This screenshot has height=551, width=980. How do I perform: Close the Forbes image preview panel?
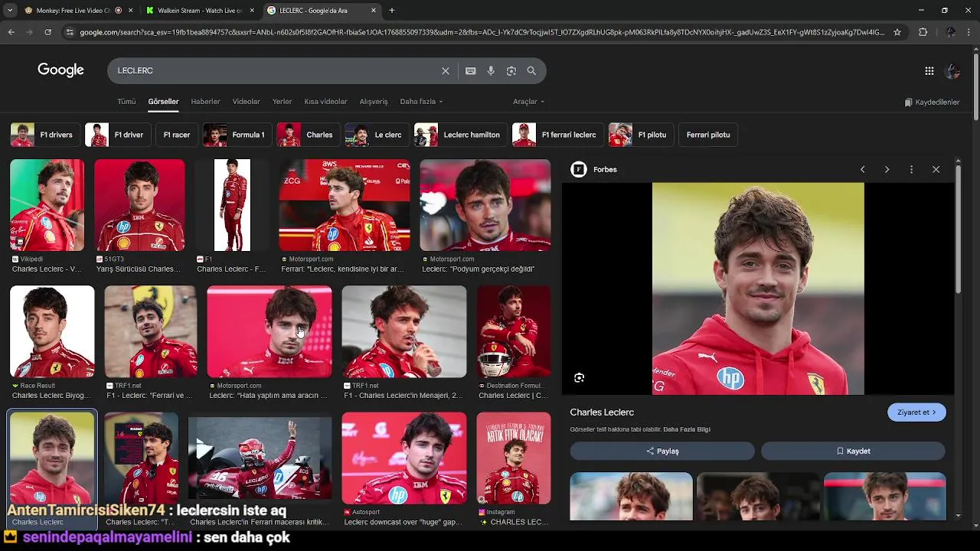click(x=936, y=169)
